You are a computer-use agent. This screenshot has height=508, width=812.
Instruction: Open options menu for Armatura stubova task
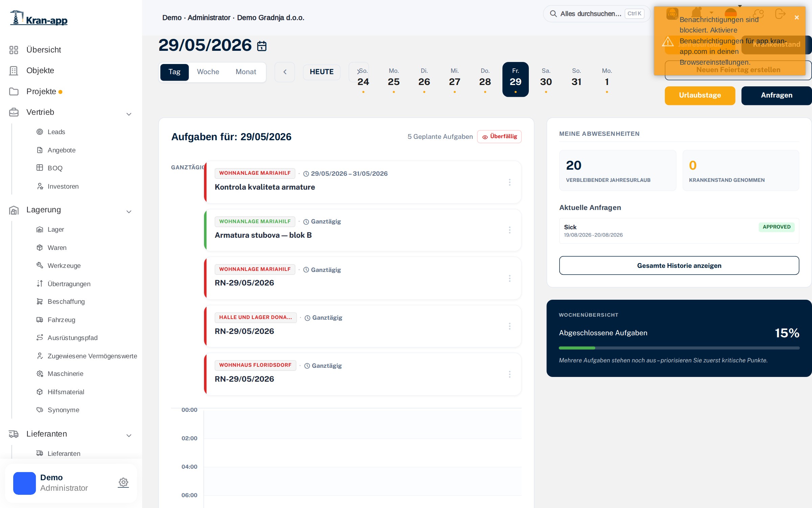click(510, 230)
